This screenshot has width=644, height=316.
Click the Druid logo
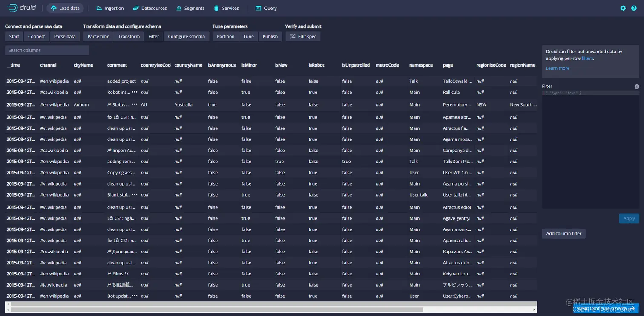21,8
